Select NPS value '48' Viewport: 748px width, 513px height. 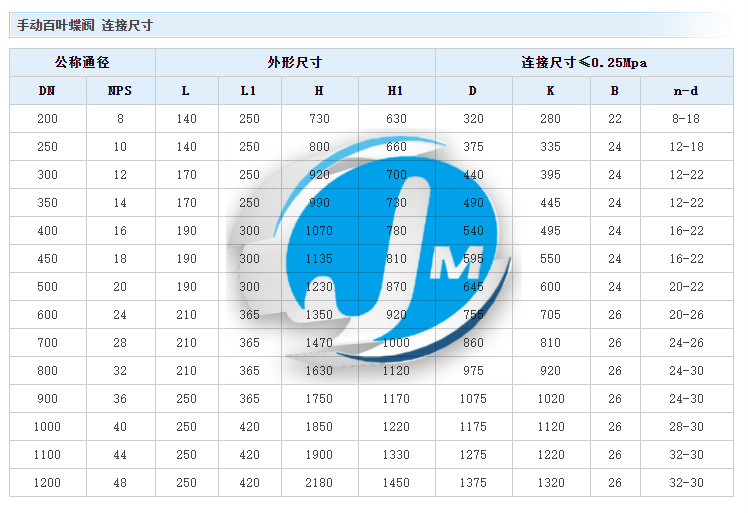(120, 483)
